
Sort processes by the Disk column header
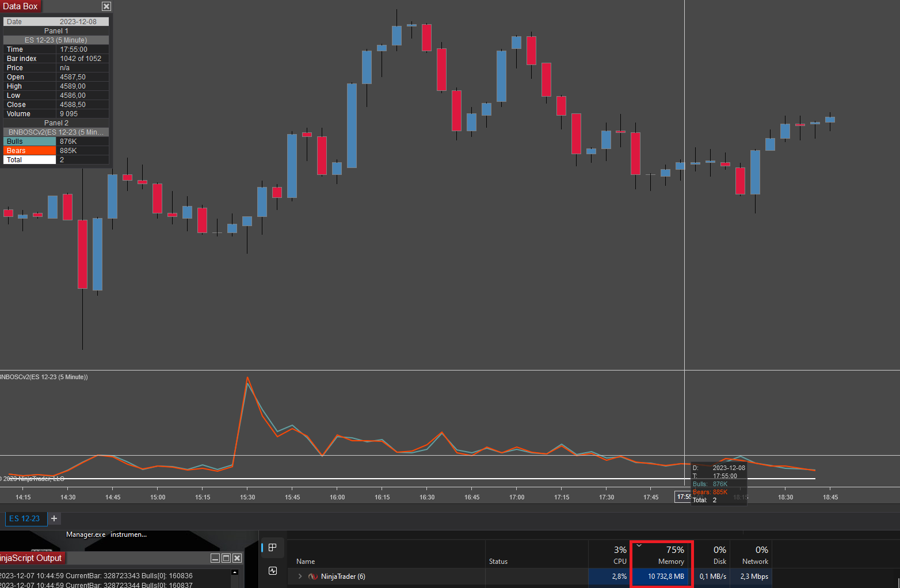(720, 562)
